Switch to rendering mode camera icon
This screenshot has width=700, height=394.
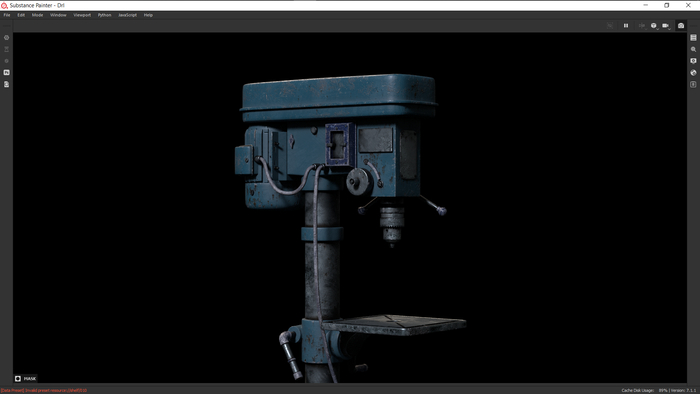681,26
